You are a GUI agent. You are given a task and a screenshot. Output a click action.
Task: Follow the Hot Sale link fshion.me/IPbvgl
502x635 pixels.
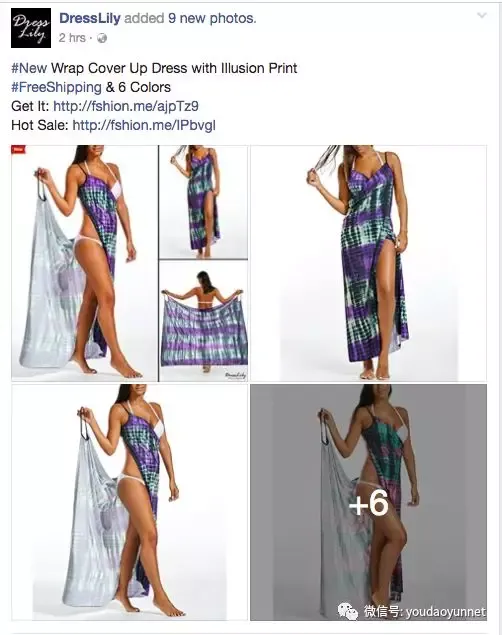[144, 125]
